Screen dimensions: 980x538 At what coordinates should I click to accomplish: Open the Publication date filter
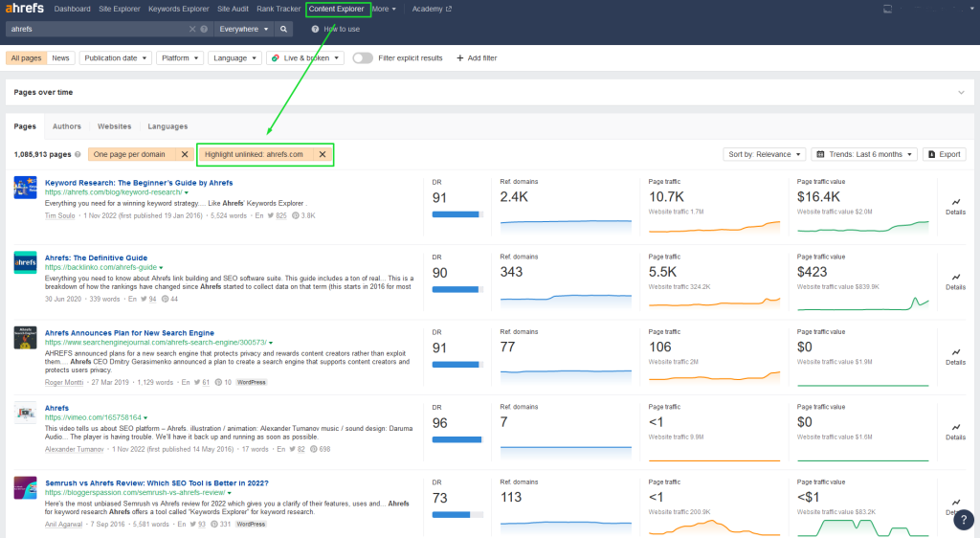[x=116, y=58]
